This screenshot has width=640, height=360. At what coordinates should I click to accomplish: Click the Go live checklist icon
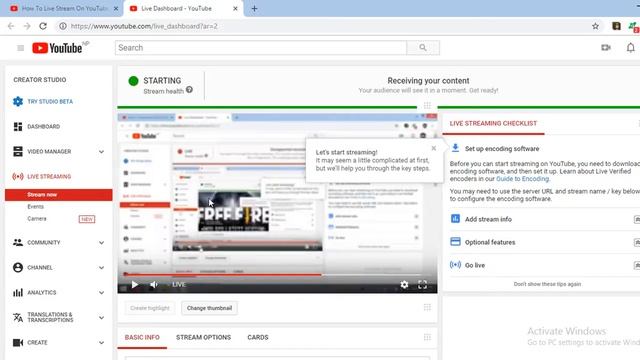coord(456,265)
